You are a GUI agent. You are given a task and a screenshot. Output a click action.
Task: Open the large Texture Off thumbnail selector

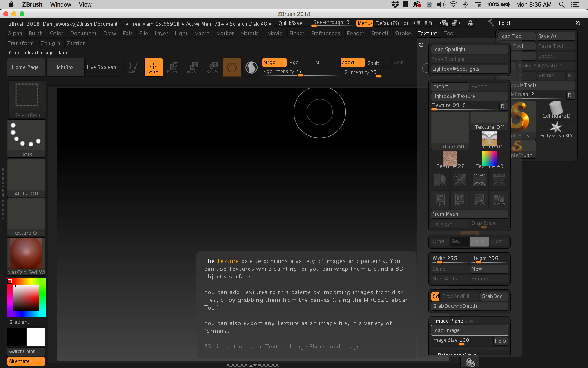pos(450,131)
